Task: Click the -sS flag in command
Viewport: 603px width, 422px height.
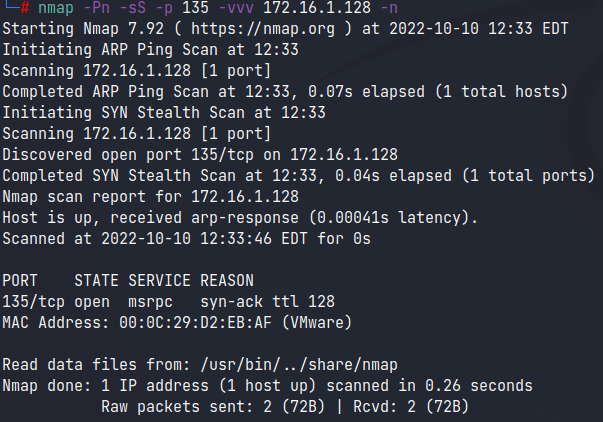Action: pos(133,8)
